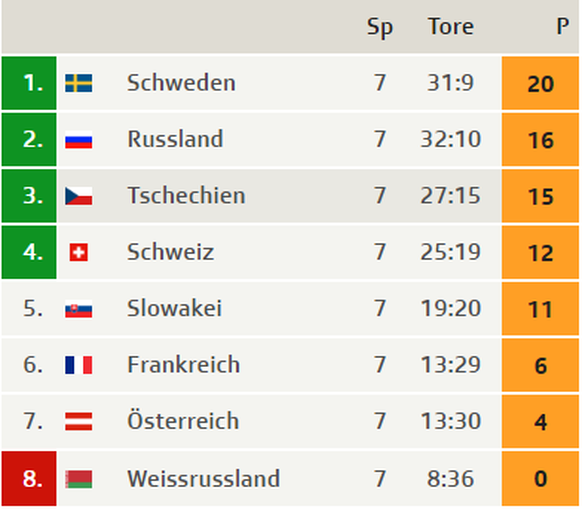The height and width of the screenshot is (509, 582).
Task: Select the Österreich row name
Action: pos(183,420)
